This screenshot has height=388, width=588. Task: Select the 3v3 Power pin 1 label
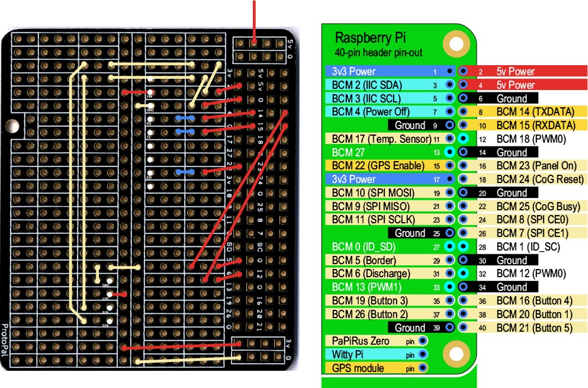tap(354, 71)
